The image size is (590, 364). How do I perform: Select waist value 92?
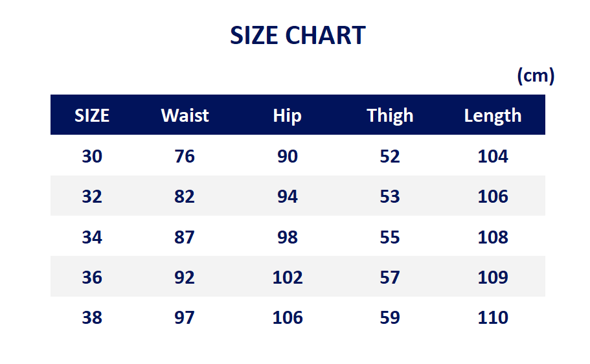click(185, 277)
